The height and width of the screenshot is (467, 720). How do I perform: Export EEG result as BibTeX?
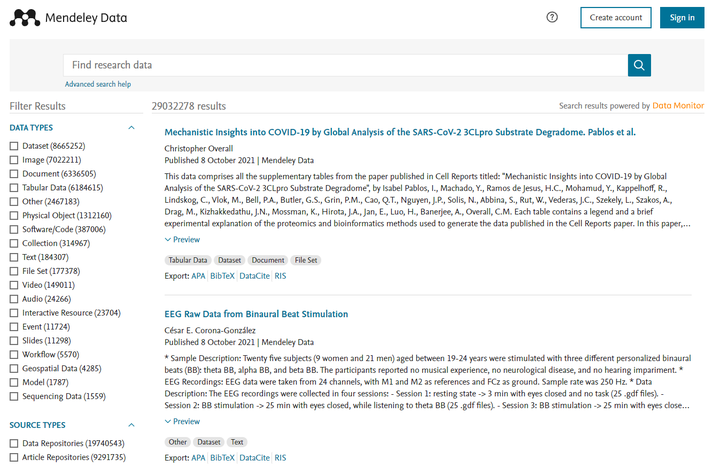tap(222, 458)
